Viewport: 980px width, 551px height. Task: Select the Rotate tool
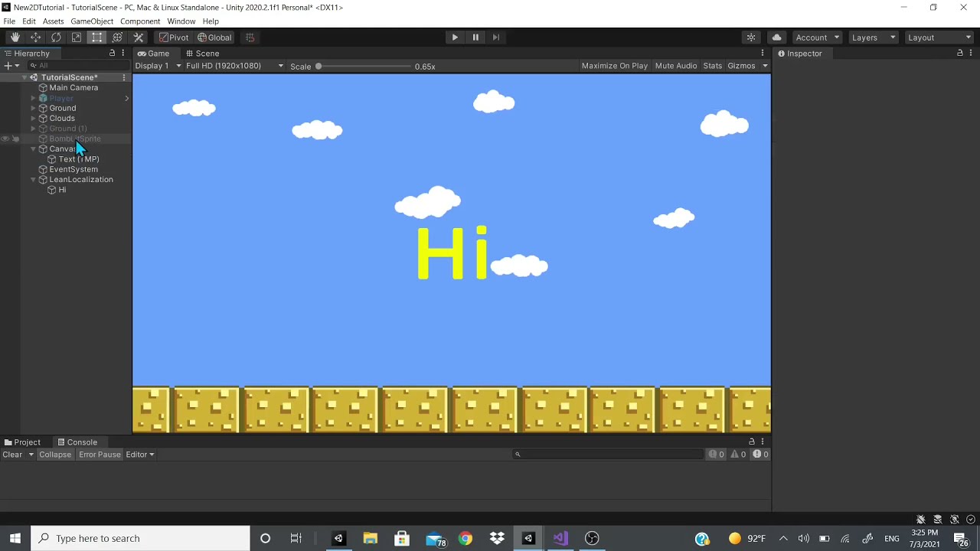(x=56, y=37)
